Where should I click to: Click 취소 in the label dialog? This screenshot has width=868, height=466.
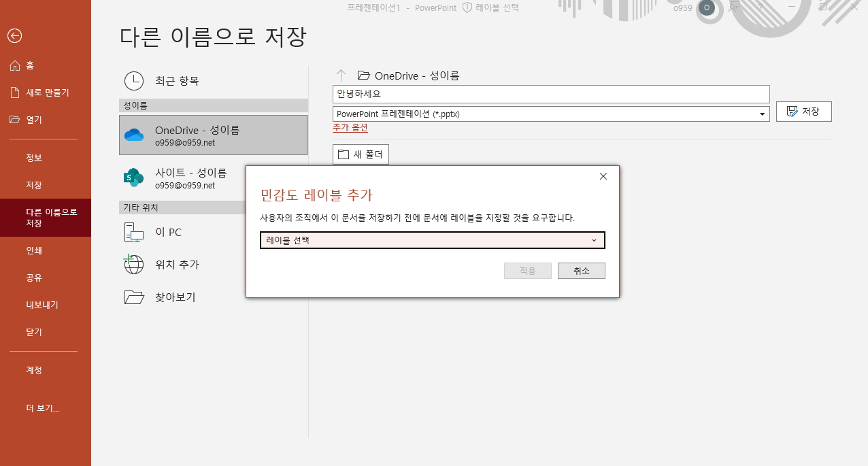[582, 271]
